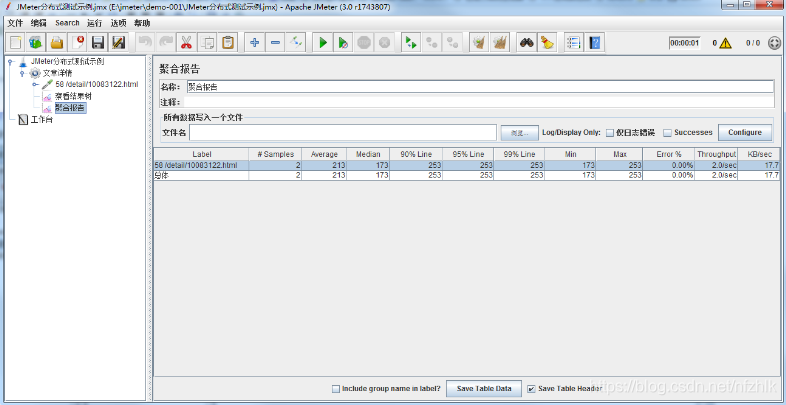This screenshot has width=786, height=405.
Task: Click the 浏览 browse button
Action: (520, 133)
